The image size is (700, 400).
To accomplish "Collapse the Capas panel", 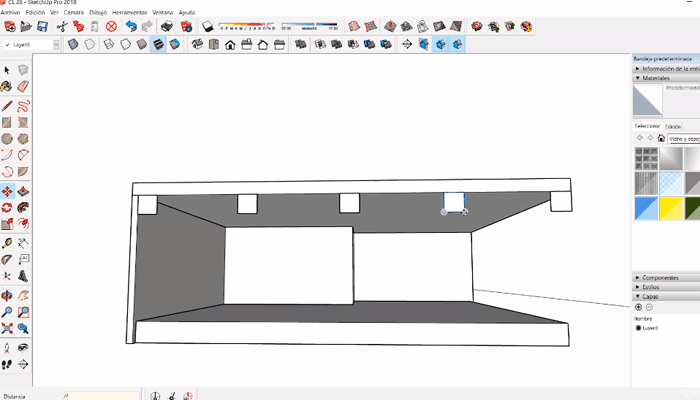I will point(666,296).
